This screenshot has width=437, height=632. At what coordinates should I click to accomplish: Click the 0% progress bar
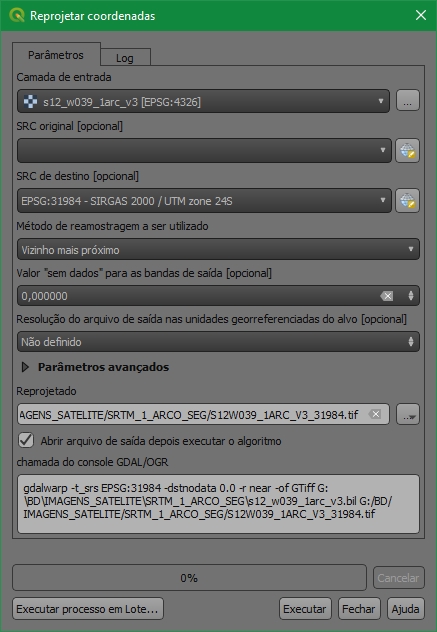pyautogui.click(x=189, y=578)
